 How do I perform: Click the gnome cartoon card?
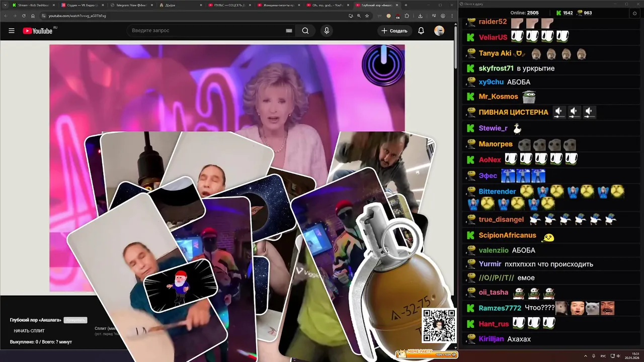click(181, 286)
